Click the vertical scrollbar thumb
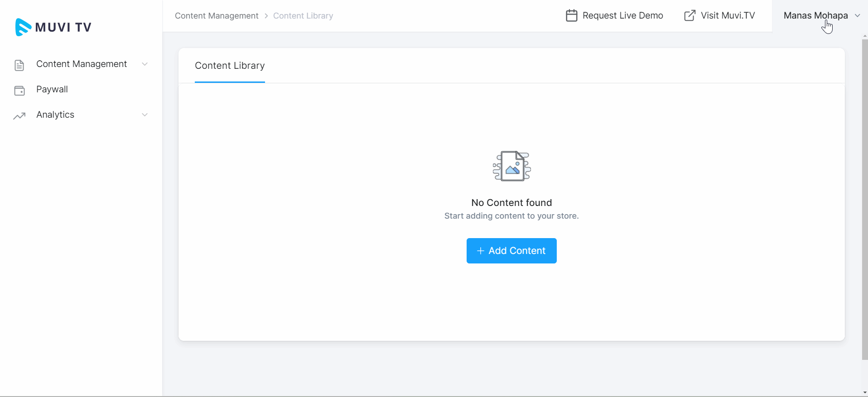The image size is (868, 397). (x=864, y=199)
